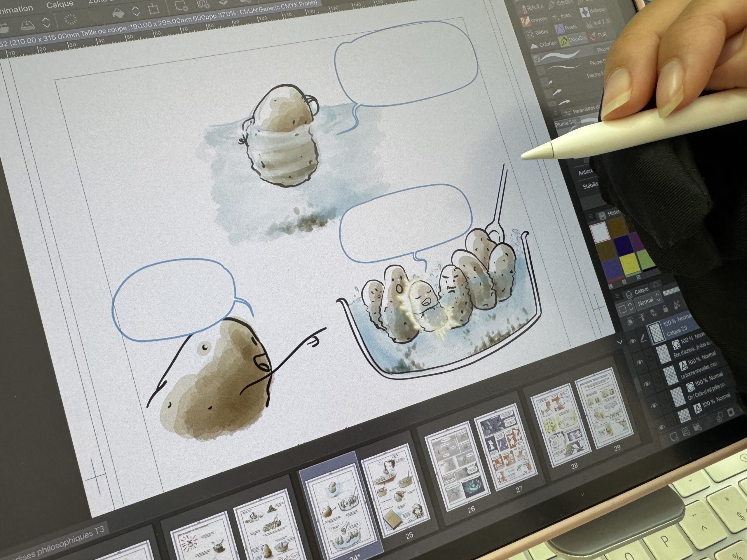Open the tool settings panel hamburger menu
Viewport: 747px width, 560px height.
click(556, 114)
